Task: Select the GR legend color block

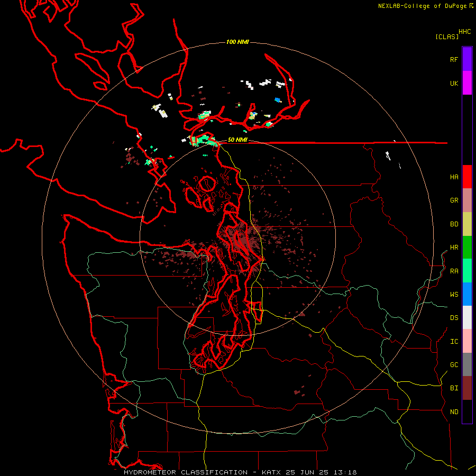Action: 467,200
